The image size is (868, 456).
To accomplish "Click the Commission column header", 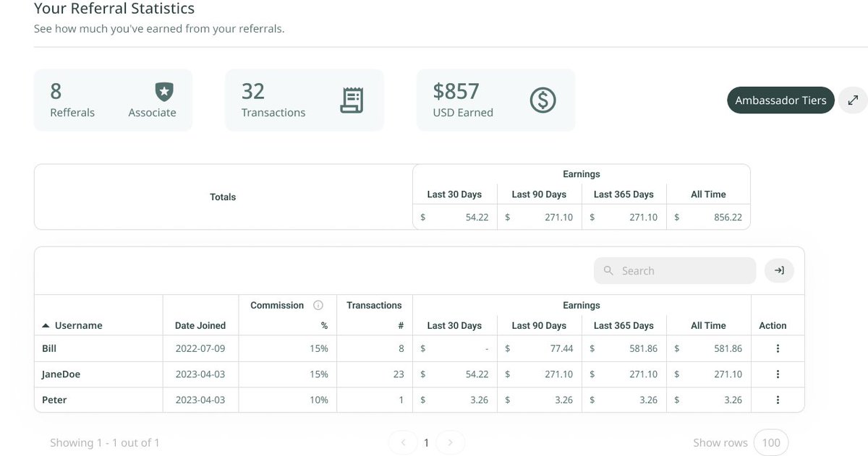I will point(277,305).
